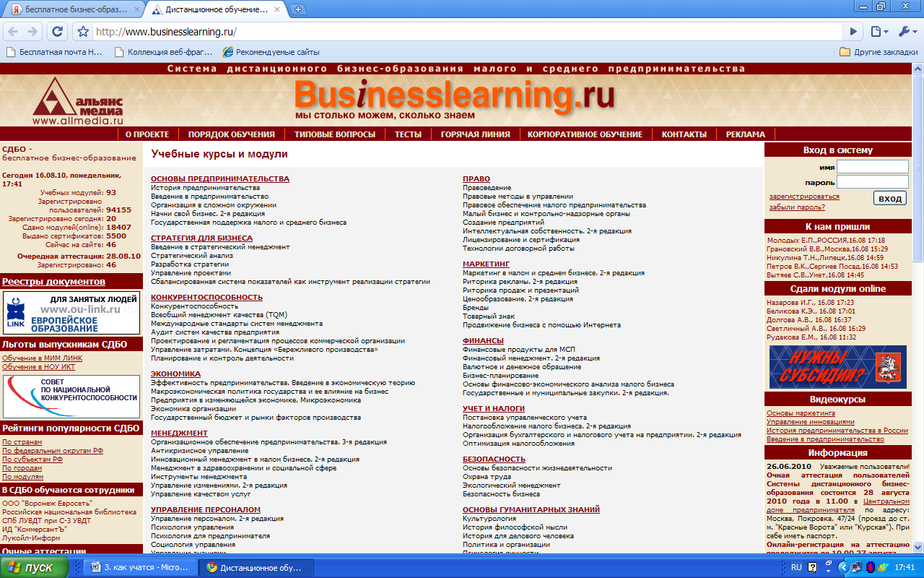Image resolution: width=924 pixels, height=578 pixels.
Task: Open the КОРПОРАТИВНОЕ ОБУЧЕНИЕ menu item
Action: click(585, 134)
